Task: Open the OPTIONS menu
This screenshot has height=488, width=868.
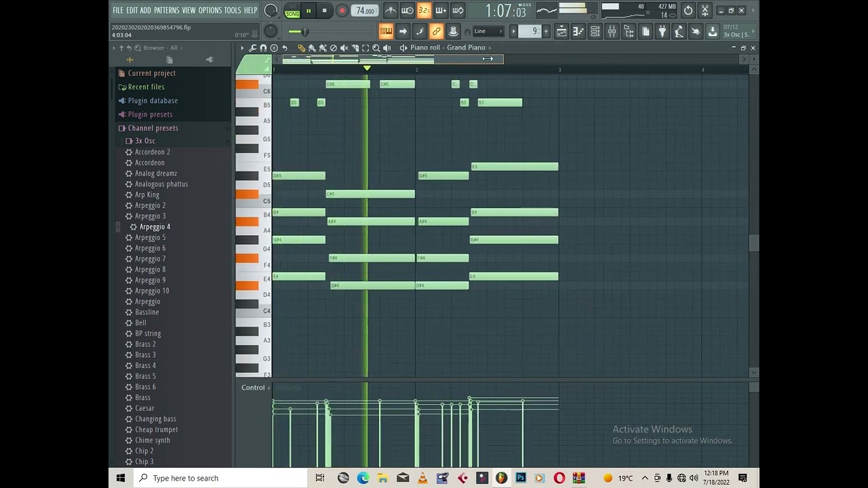Action: point(210,10)
